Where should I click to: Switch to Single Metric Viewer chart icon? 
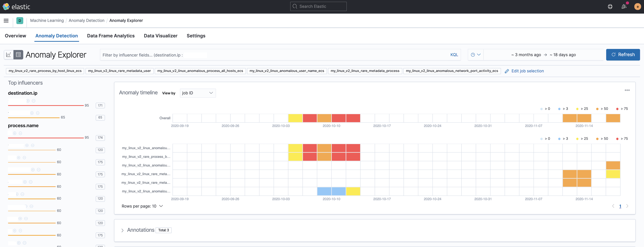click(x=9, y=55)
